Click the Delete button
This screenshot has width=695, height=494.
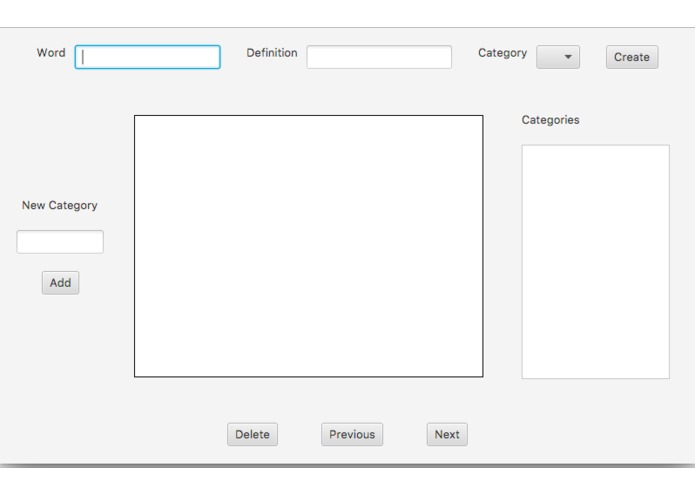pyautogui.click(x=252, y=434)
